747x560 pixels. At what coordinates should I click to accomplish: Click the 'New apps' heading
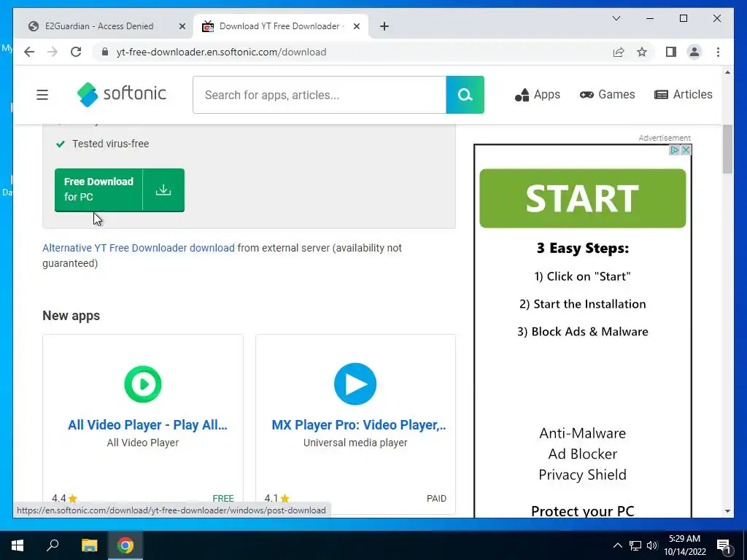point(71,316)
